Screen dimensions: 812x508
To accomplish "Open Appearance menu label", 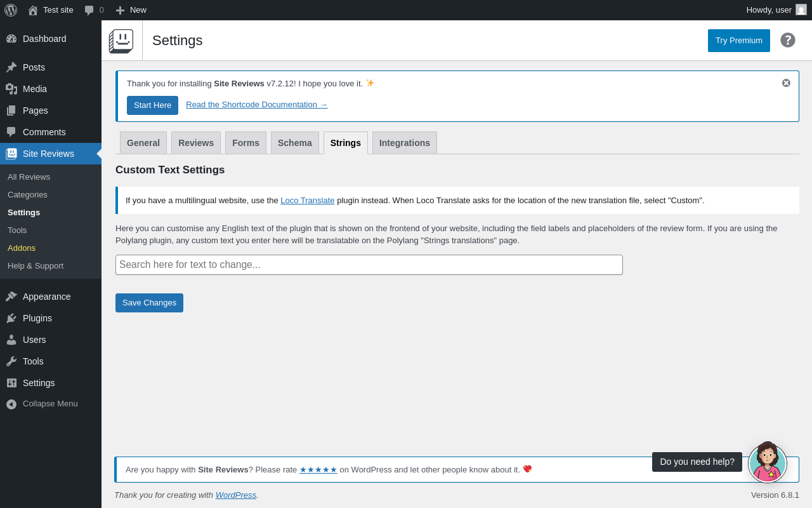I will point(47,297).
